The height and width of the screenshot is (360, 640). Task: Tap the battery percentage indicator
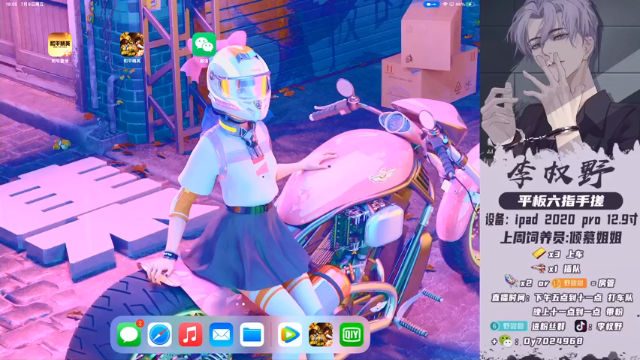click(460, 4)
